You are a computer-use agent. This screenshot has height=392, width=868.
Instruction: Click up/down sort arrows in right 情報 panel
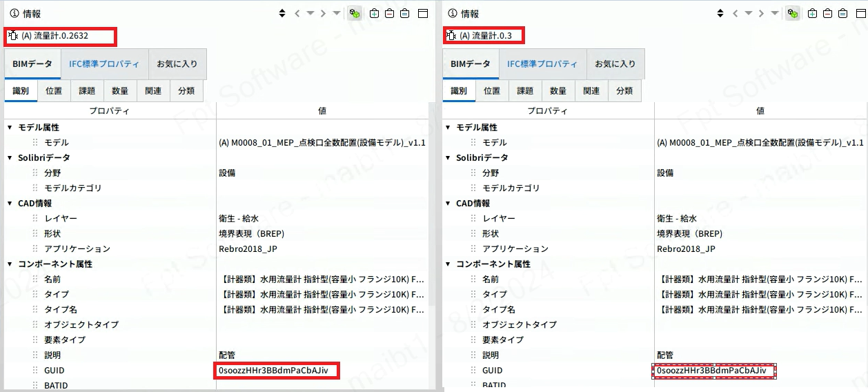click(720, 13)
